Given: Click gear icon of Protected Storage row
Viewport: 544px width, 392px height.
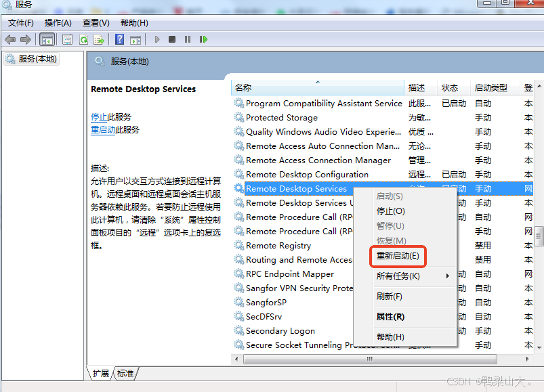Looking at the screenshot, I should (x=238, y=117).
